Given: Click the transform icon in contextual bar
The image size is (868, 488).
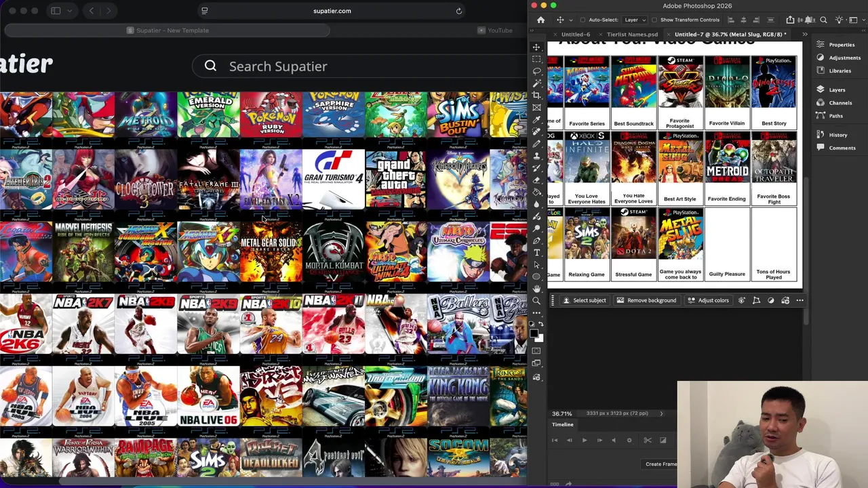Looking at the screenshot, I should pyautogui.click(x=756, y=300).
